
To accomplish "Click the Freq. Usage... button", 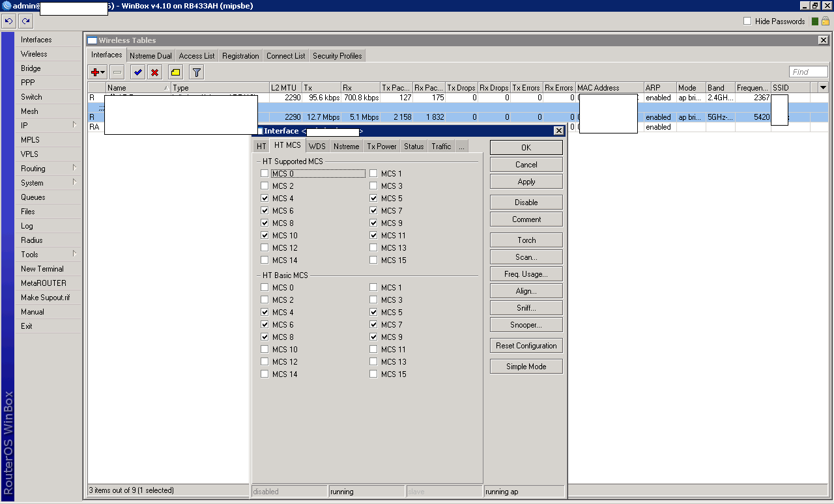I will 526,274.
